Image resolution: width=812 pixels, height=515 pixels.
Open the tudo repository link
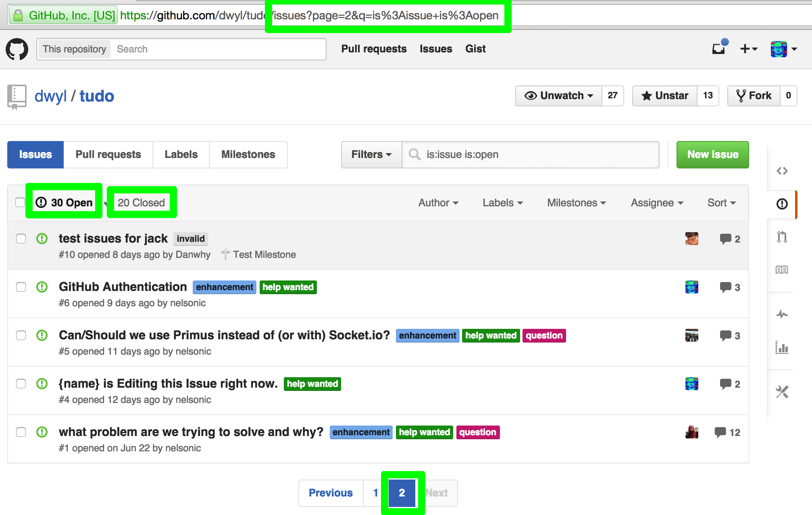[x=97, y=96]
